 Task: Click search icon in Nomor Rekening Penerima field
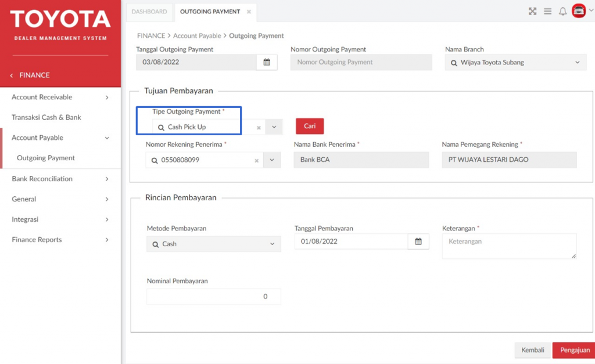(x=155, y=160)
